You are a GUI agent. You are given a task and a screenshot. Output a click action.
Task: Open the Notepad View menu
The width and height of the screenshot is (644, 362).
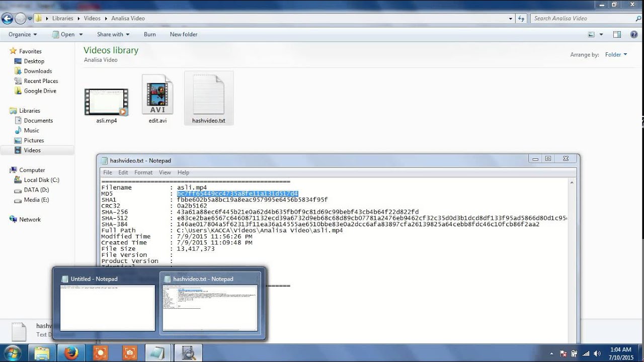click(165, 172)
